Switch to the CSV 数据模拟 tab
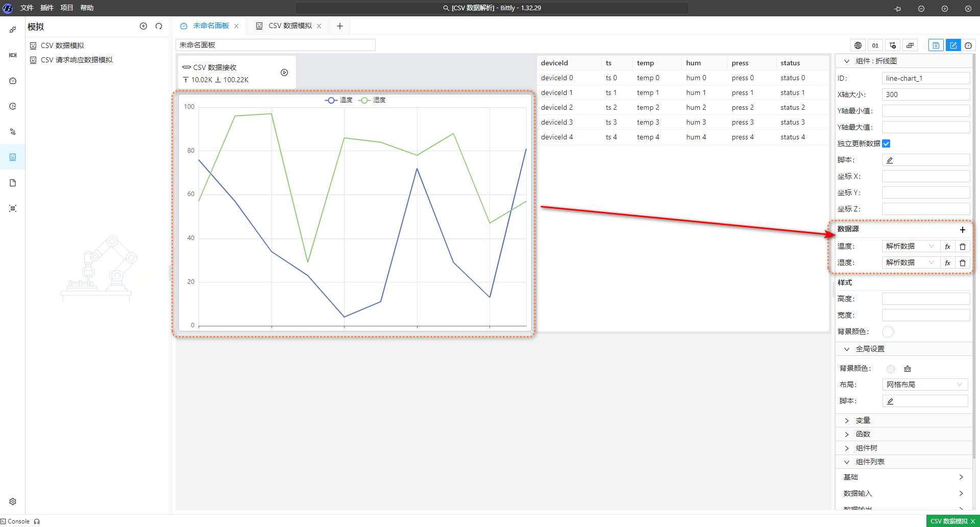 coord(289,26)
